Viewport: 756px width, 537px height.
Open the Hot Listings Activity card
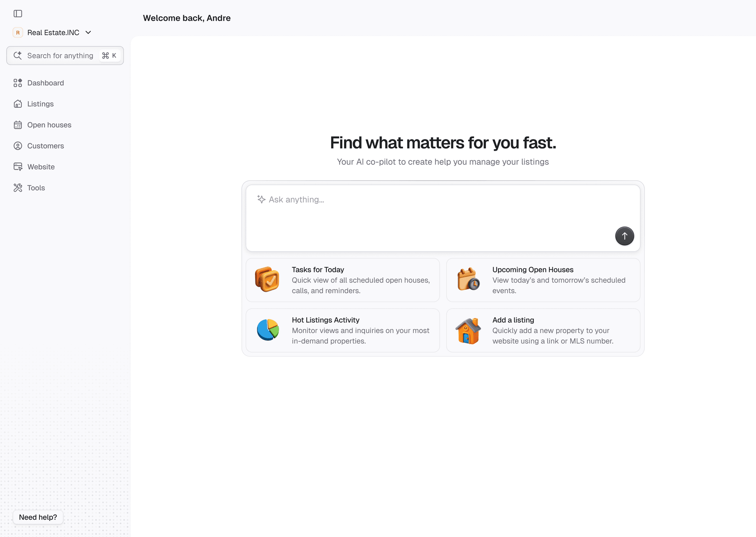click(x=343, y=330)
